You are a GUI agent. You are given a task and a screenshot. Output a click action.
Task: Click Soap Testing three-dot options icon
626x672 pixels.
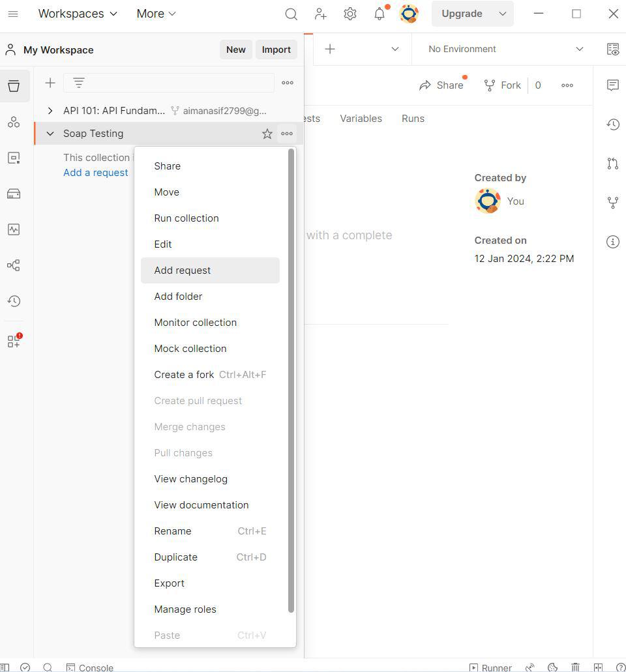coord(287,134)
